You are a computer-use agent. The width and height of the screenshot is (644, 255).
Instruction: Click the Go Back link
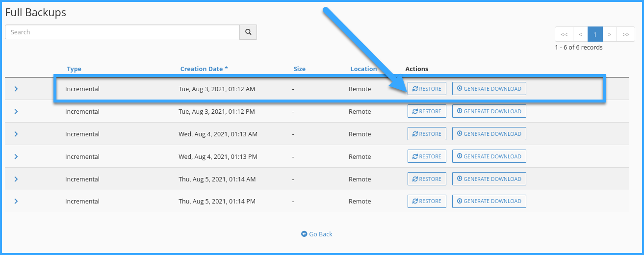click(317, 234)
